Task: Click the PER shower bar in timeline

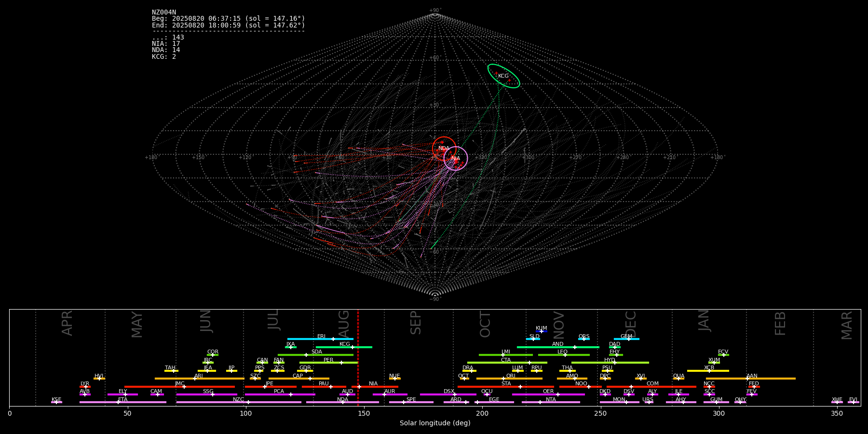Action: pos(328,363)
